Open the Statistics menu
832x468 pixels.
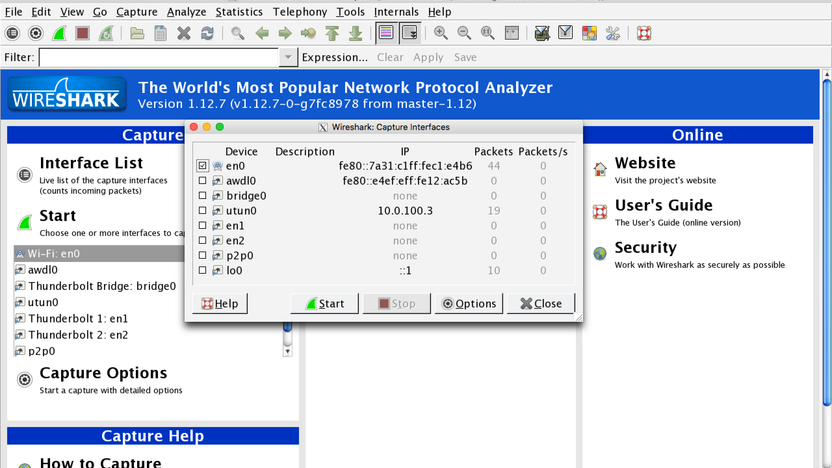(x=239, y=12)
